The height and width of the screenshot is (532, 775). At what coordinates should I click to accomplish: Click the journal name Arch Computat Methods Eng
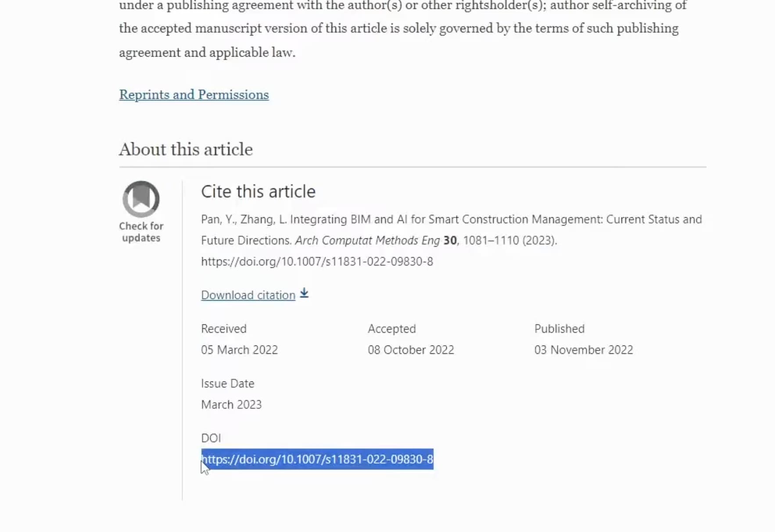point(367,241)
